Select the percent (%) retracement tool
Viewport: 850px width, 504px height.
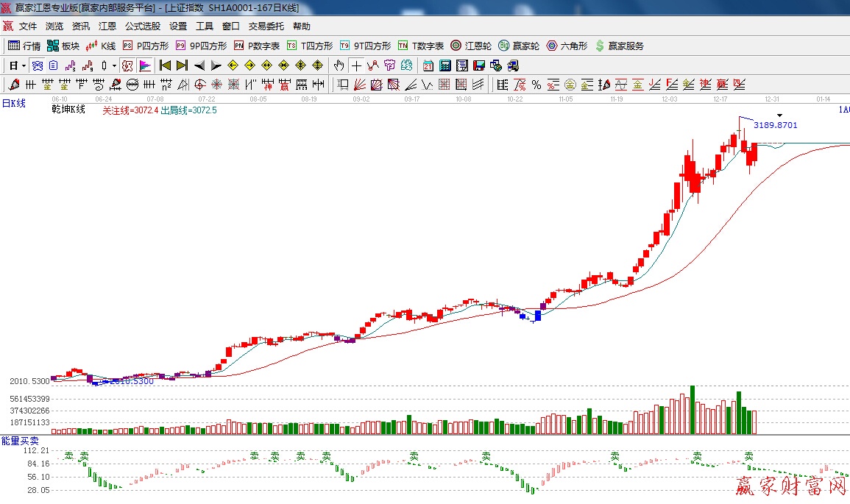tap(536, 85)
